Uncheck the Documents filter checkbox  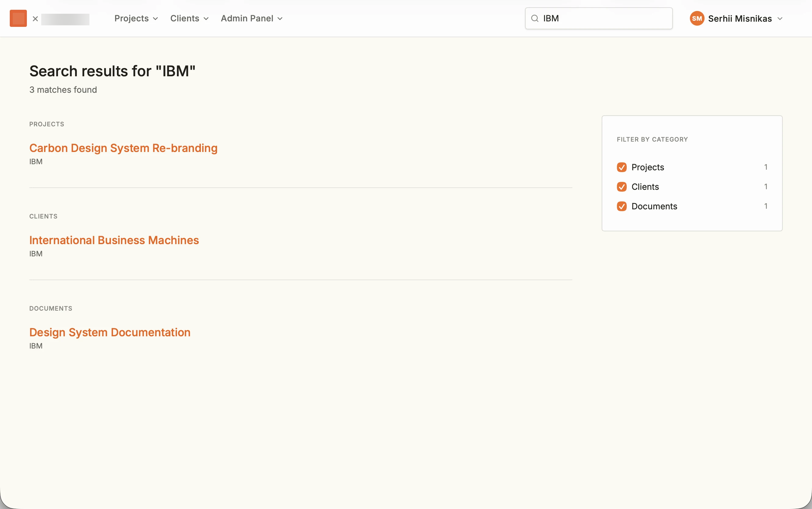(x=622, y=206)
